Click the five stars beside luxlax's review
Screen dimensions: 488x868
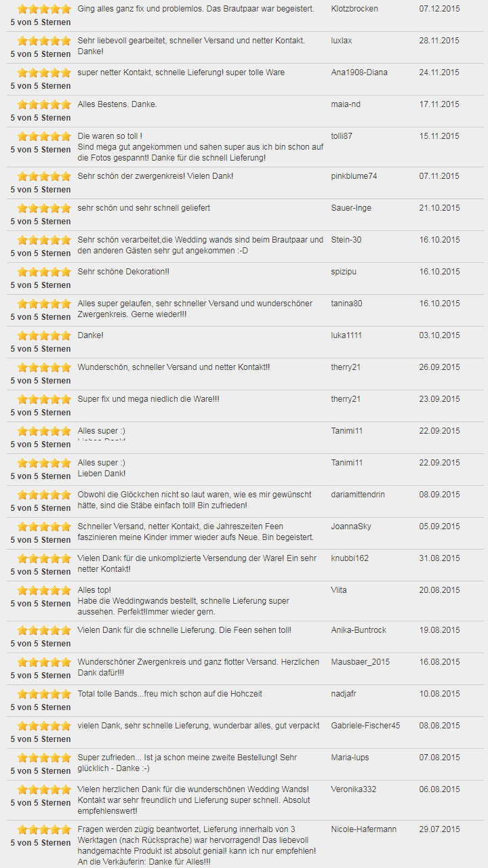click(44, 41)
